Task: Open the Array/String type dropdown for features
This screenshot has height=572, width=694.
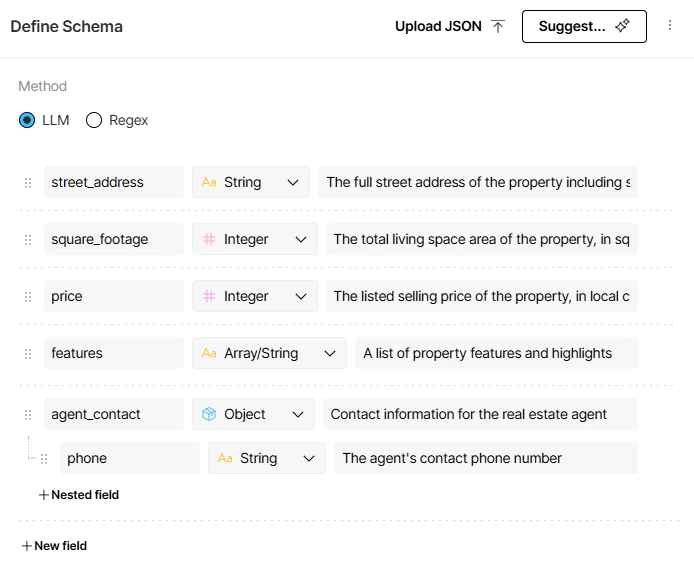Action: pyautogui.click(x=270, y=353)
